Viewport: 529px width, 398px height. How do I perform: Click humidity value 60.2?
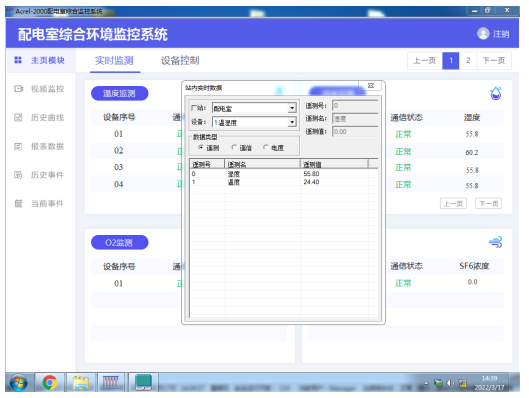(472, 152)
